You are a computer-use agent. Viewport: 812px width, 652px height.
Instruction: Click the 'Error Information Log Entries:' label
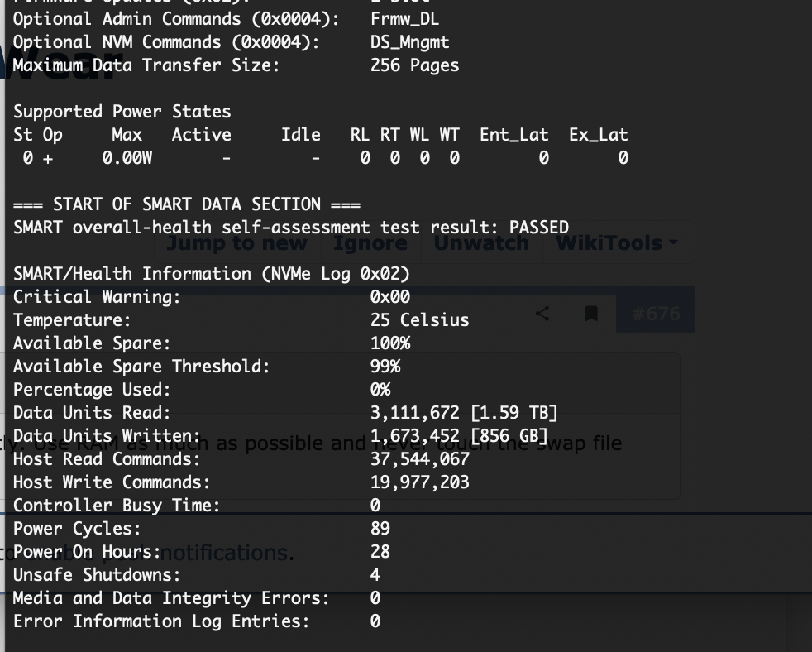[x=161, y=621]
